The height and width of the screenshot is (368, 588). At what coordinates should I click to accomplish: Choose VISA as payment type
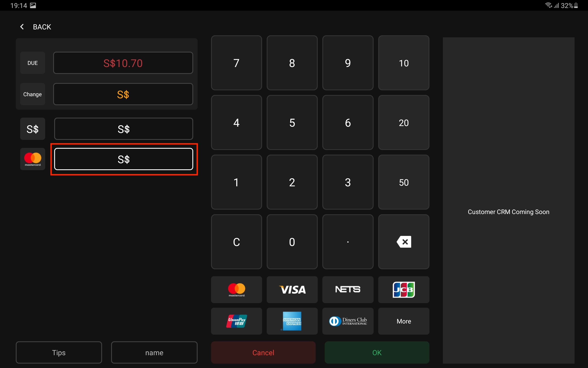[x=292, y=289]
